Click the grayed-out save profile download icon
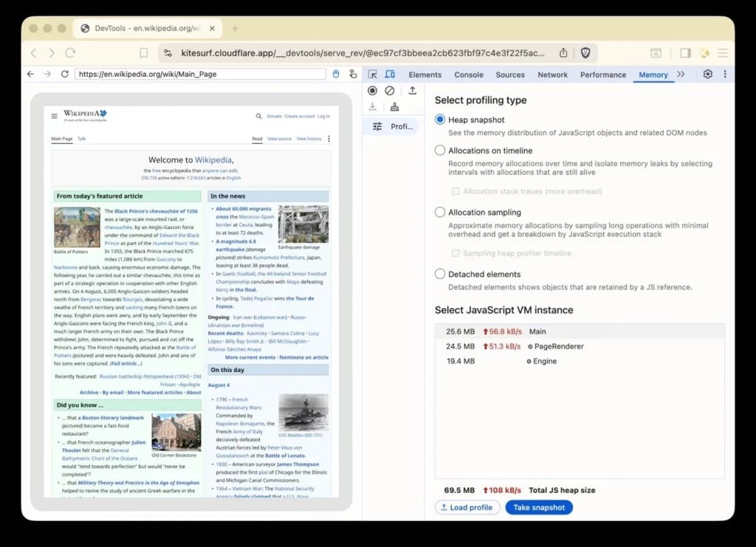The width and height of the screenshot is (756, 547). (372, 106)
